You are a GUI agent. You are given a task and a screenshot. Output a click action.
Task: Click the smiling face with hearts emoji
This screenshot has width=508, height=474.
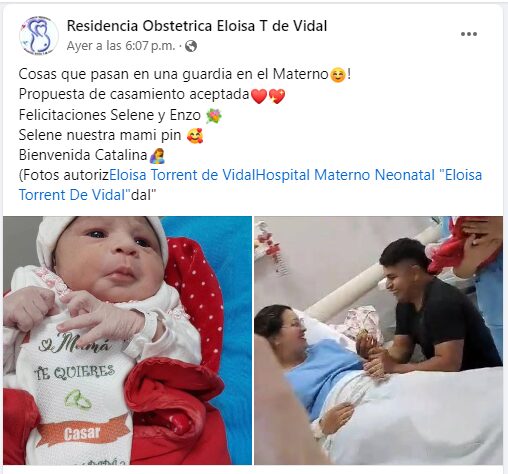coord(195,136)
